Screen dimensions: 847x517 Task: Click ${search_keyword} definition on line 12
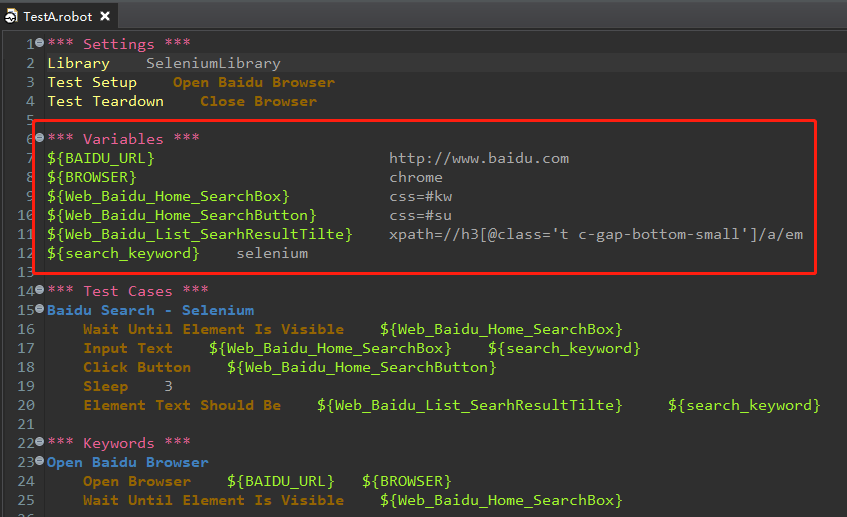123,253
